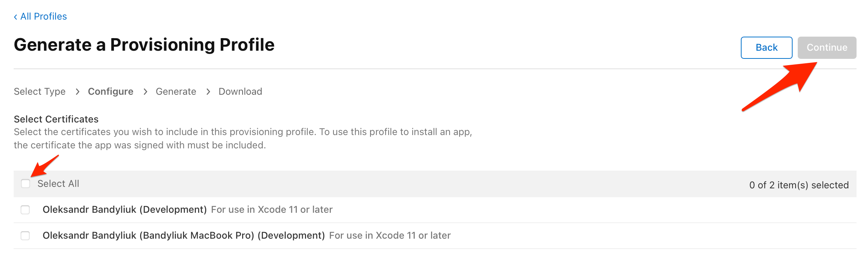Click the greyed Continue button
This screenshot has height=279, width=868.
click(827, 48)
